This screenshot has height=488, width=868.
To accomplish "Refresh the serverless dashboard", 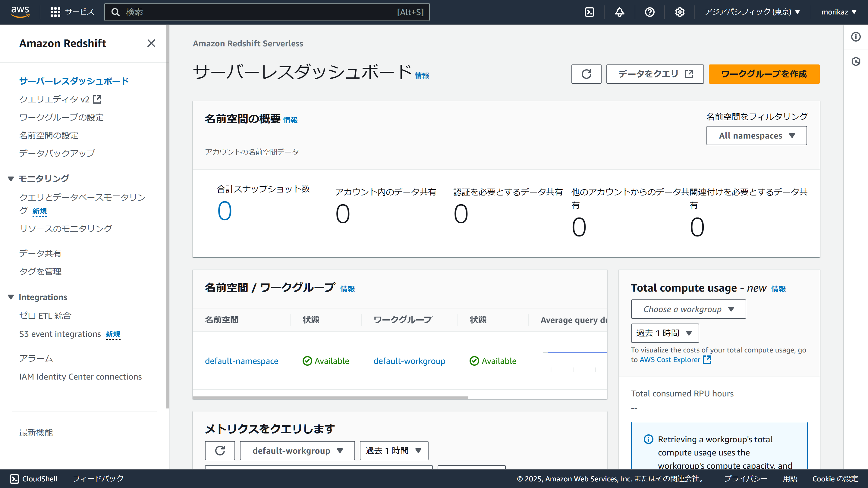I will click(586, 74).
